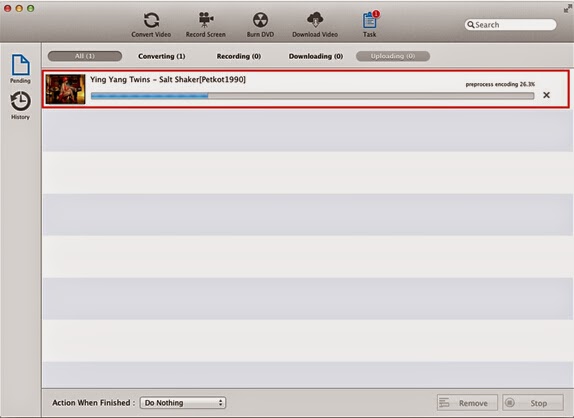The width and height of the screenshot is (574, 418).
Task: Click the Stop button
Action: tap(533, 403)
